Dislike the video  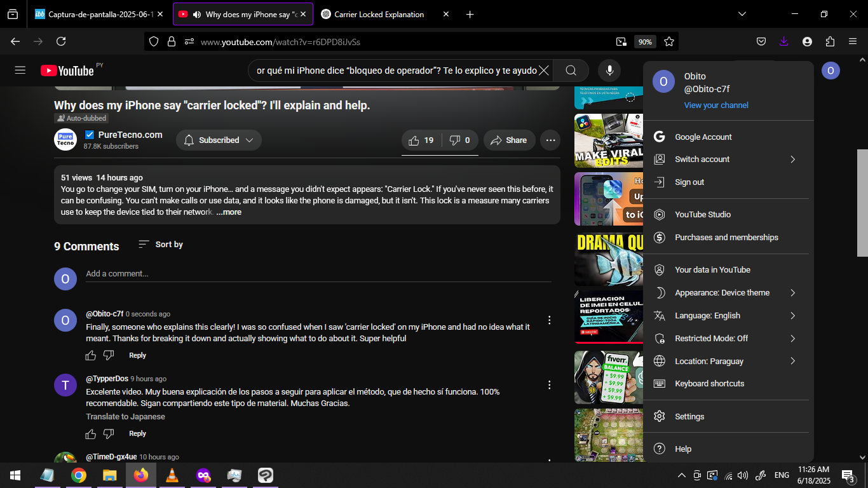pos(460,140)
